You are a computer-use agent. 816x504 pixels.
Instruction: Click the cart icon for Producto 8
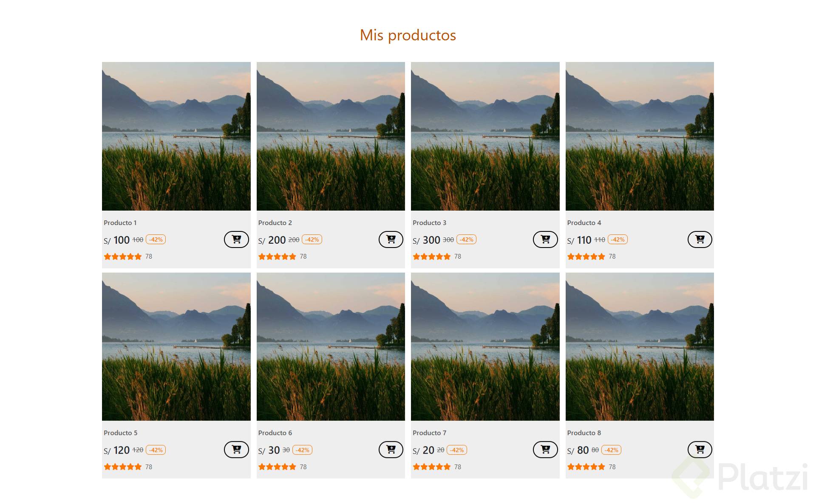pos(700,450)
